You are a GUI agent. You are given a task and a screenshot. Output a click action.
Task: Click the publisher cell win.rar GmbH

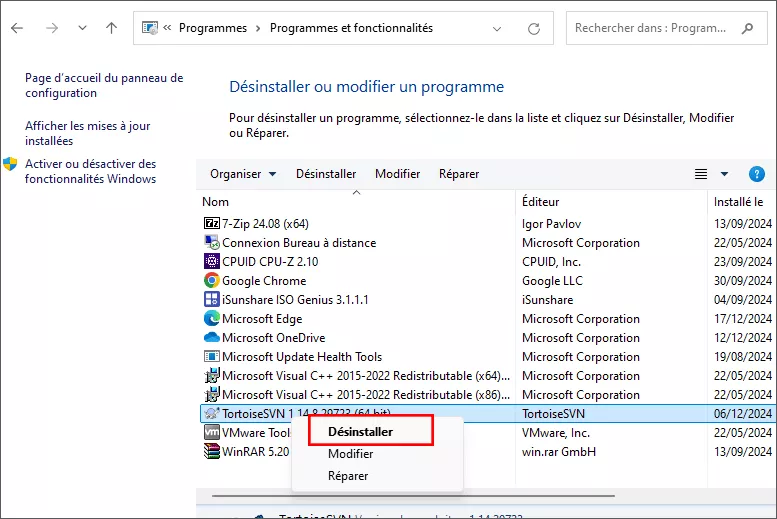(x=558, y=452)
